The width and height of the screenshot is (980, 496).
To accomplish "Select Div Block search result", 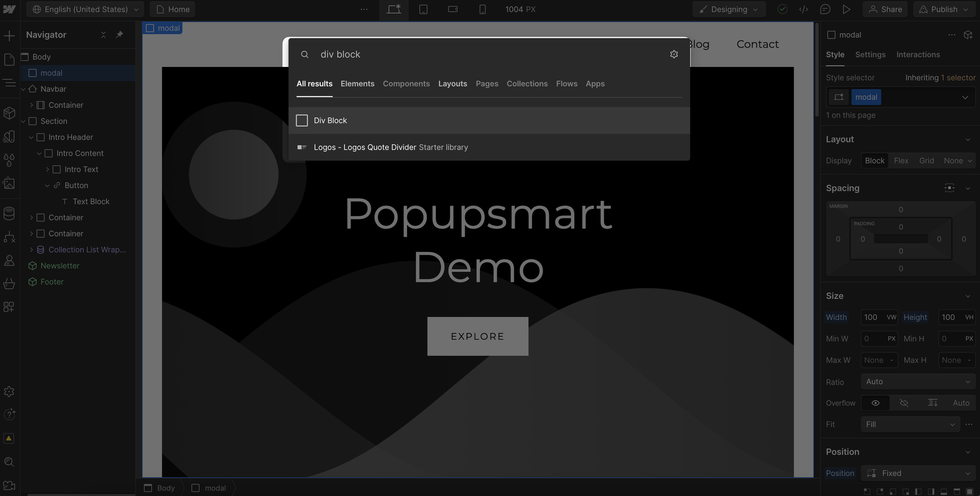I will coord(489,121).
